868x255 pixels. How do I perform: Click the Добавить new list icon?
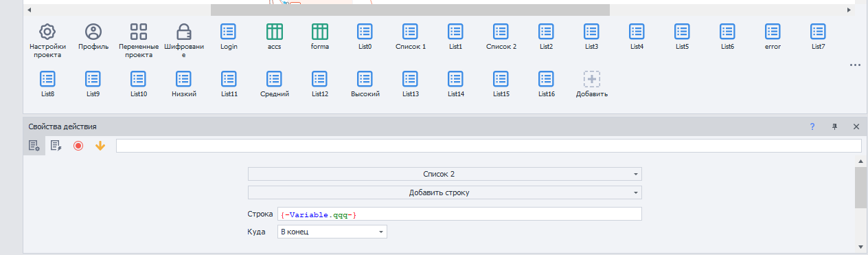point(591,78)
